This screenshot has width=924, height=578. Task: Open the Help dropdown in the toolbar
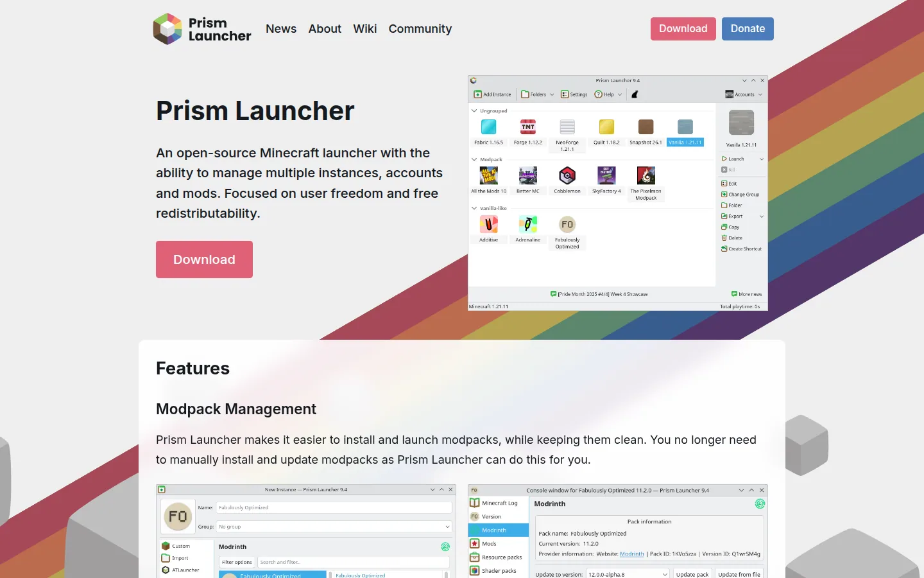click(608, 94)
